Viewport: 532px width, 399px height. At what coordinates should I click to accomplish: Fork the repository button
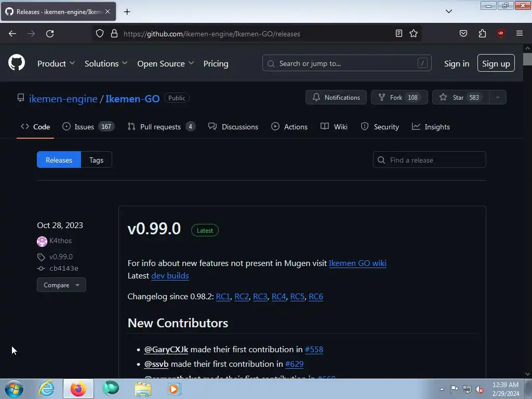point(400,97)
